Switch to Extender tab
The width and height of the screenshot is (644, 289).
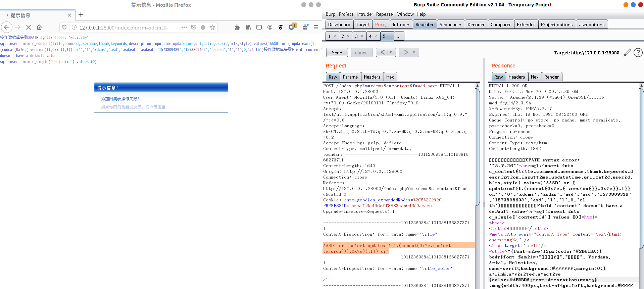coord(526,25)
